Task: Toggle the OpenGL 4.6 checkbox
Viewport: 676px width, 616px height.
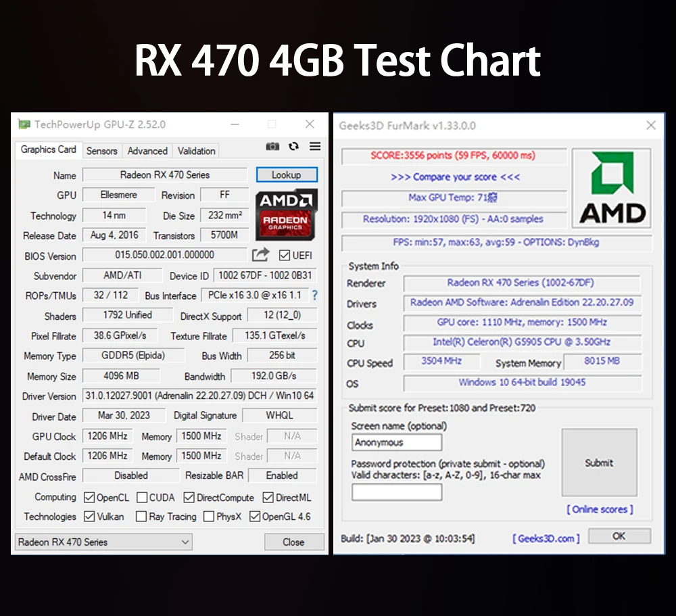Action: click(255, 517)
